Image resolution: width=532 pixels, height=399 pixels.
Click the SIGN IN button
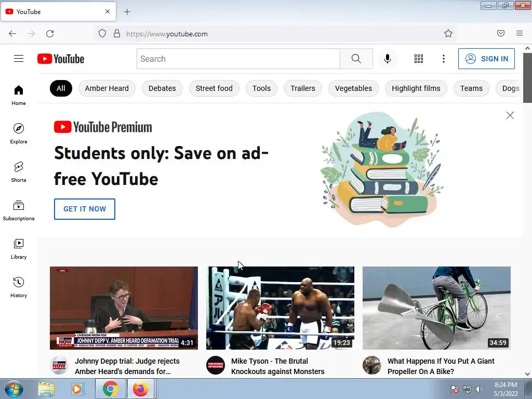point(486,59)
